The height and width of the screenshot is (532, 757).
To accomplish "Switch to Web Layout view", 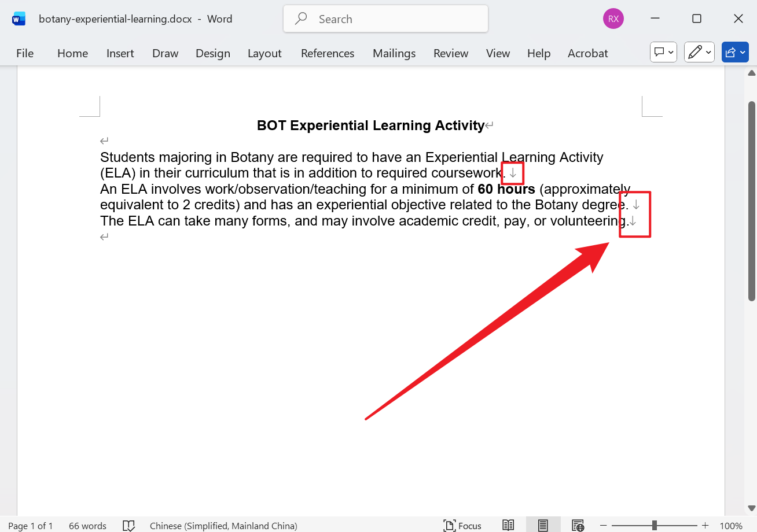I will point(578,526).
